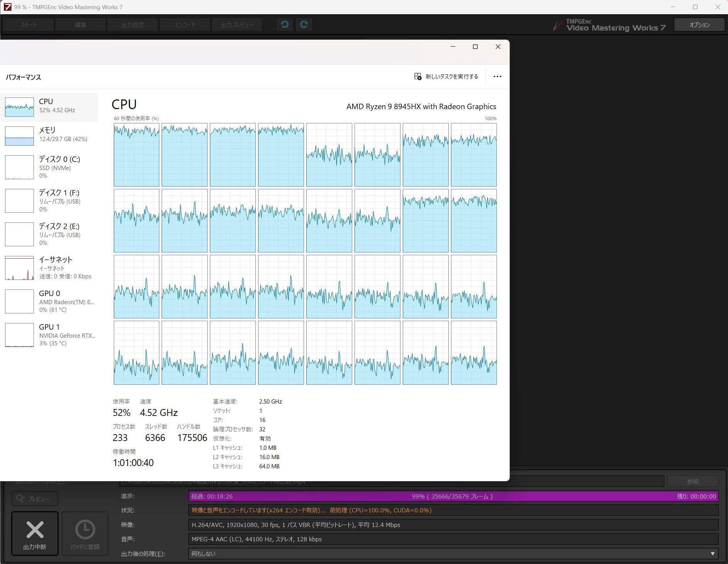Click the 233 process count value
728x564 pixels.
coord(120,438)
